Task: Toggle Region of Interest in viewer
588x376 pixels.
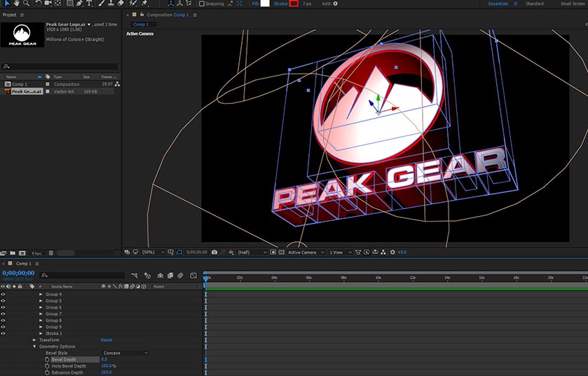Action: click(x=273, y=252)
